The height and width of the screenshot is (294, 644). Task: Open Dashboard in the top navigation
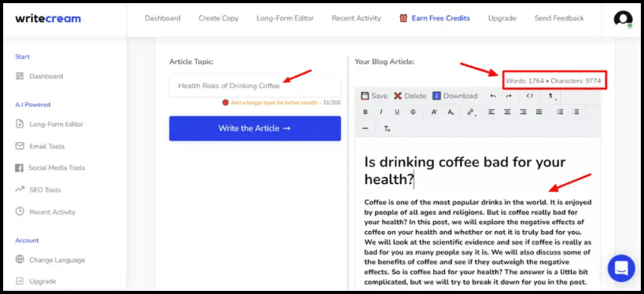point(163,18)
